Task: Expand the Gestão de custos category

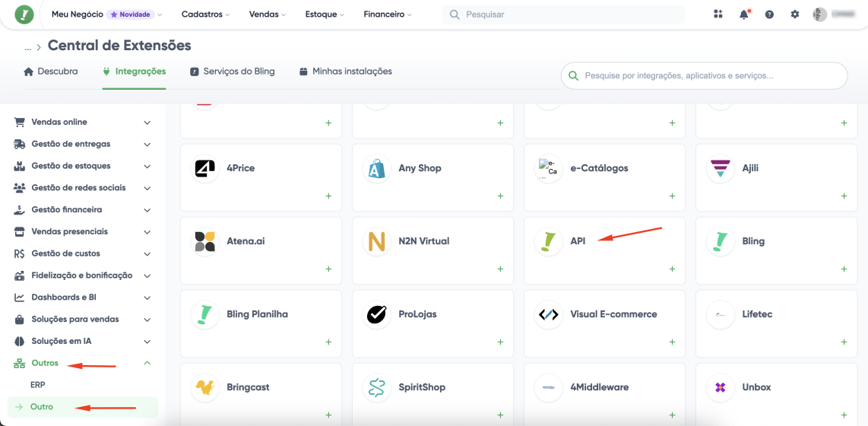Action: [83, 254]
